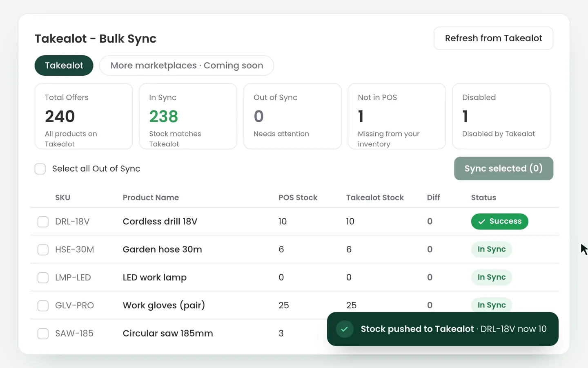Click the In Sync badge for GLV-PRO
The height and width of the screenshot is (368, 588).
[x=492, y=305]
